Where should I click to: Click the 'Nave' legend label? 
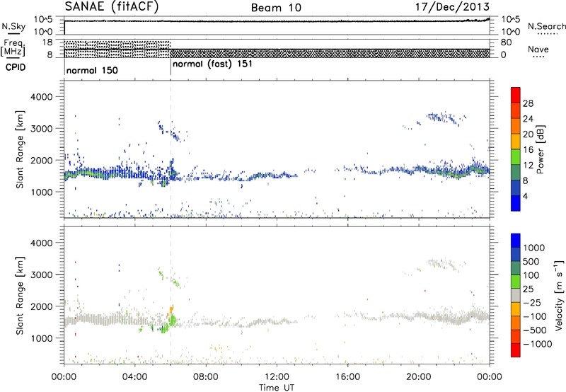click(538, 49)
